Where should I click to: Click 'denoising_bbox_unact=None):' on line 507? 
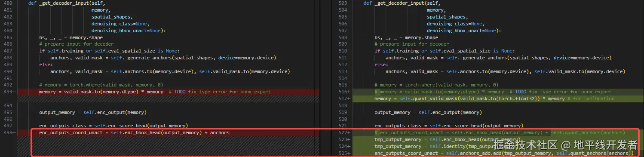(464, 31)
